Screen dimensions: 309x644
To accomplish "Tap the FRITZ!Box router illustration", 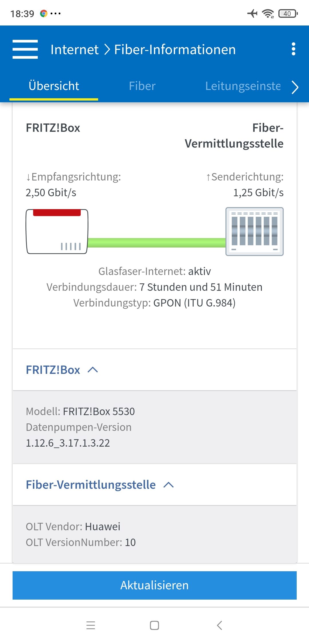I will coord(57,231).
